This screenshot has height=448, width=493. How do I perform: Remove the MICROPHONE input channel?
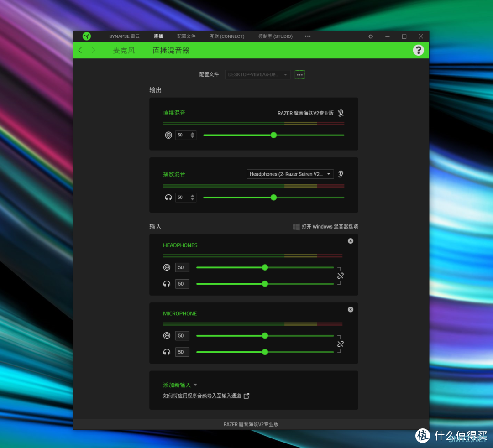click(351, 309)
